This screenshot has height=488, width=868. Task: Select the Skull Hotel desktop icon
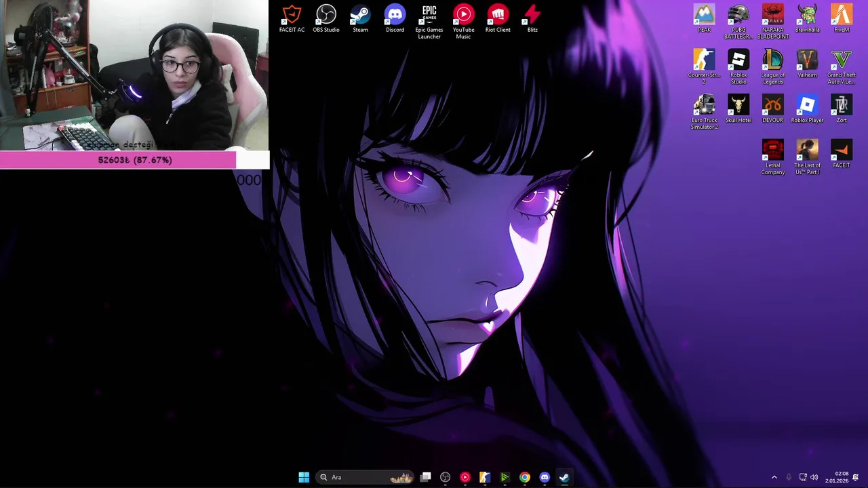pos(738,110)
